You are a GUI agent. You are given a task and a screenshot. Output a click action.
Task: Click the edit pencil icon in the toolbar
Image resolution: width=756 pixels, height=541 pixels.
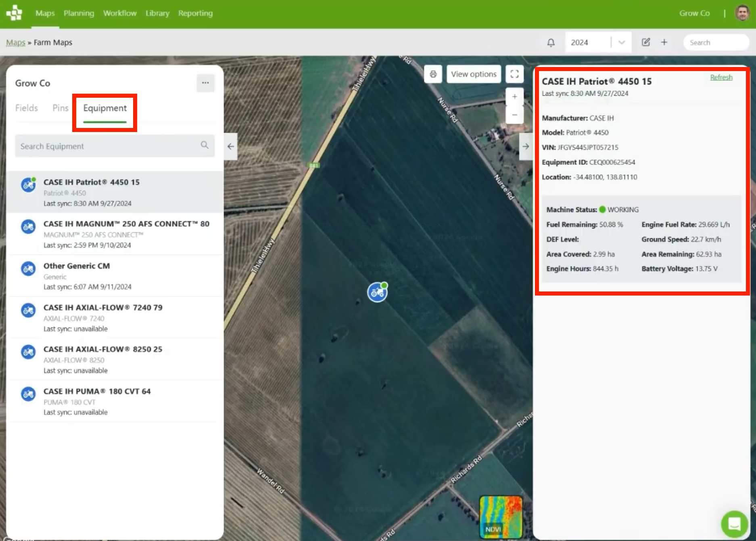click(x=645, y=42)
